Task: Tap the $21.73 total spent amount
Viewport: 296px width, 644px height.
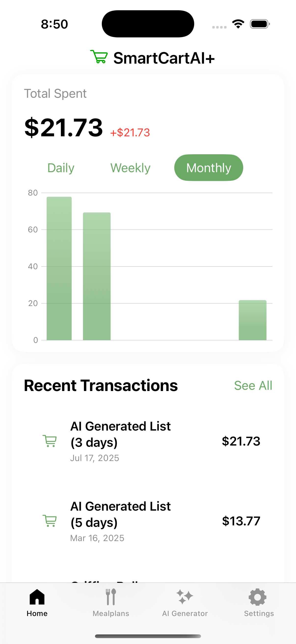Action: pos(64,128)
